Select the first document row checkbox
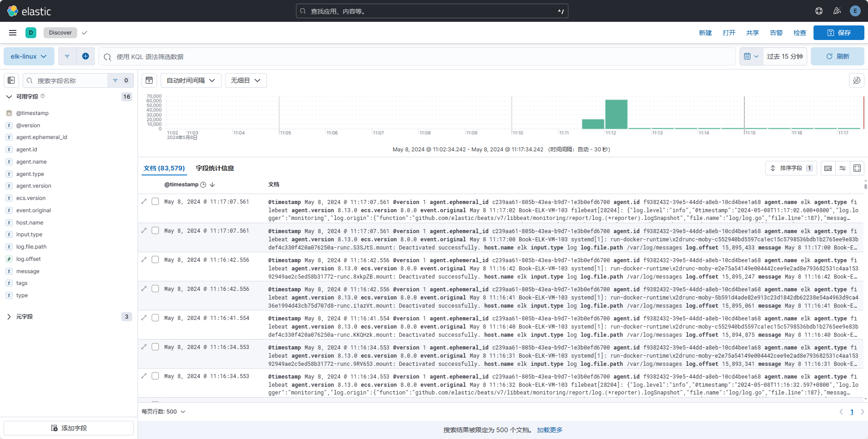The width and height of the screenshot is (868, 439). [x=155, y=201]
